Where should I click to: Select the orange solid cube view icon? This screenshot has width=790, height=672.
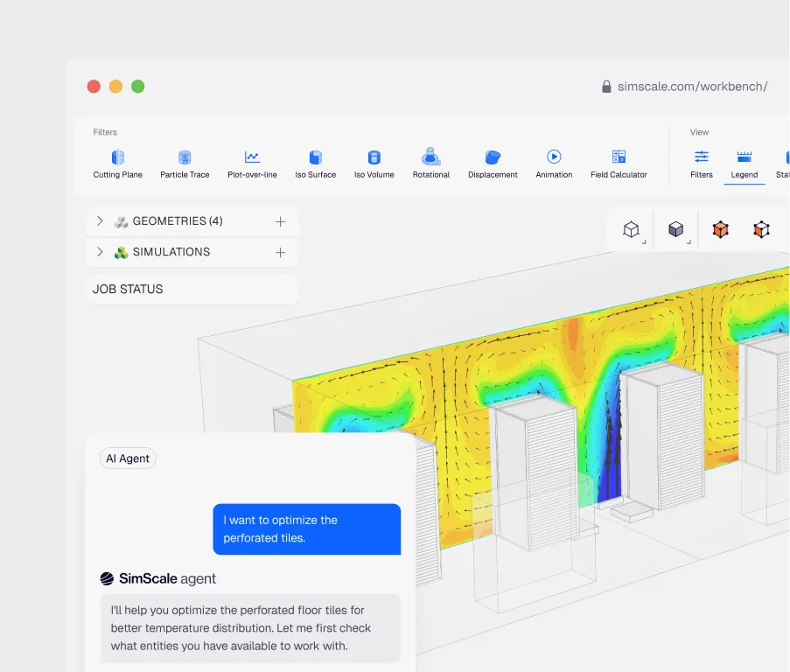click(721, 230)
